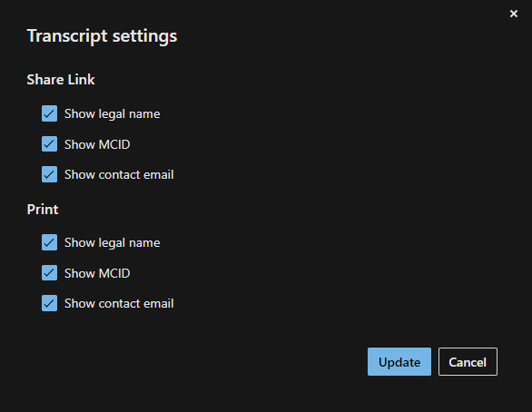This screenshot has width=532, height=412.
Task: Click 'Show contact email' label text in Share Link
Action: [119, 174]
